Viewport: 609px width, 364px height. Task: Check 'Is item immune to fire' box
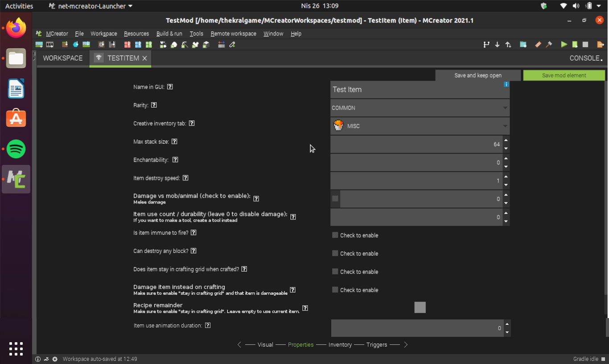coord(335,235)
